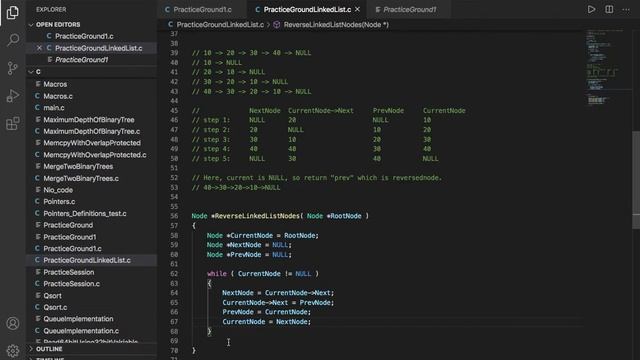The height and width of the screenshot is (360, 640).
Task: Open the Manage gear settings icon
Action: (13, 351)
